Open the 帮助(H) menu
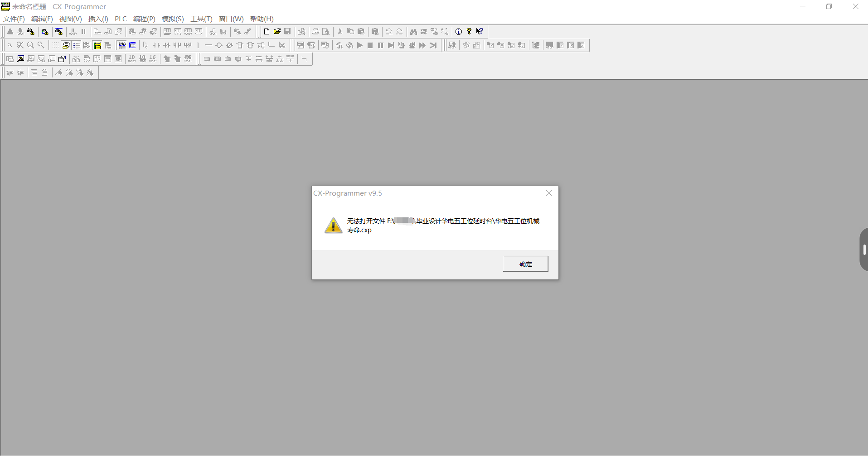This screenshot has height=456, width=868. (x=262, y=19)
